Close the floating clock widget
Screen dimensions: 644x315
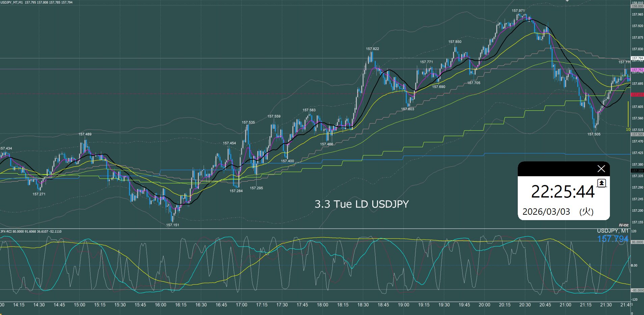(x=601, y=169)
